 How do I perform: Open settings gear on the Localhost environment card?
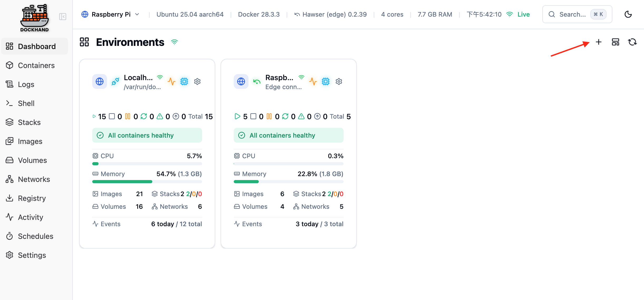197,81
